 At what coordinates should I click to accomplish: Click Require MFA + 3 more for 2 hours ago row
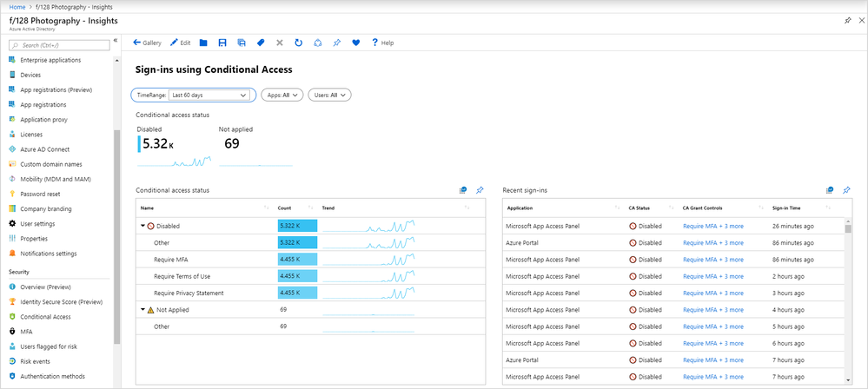(713, 276)
